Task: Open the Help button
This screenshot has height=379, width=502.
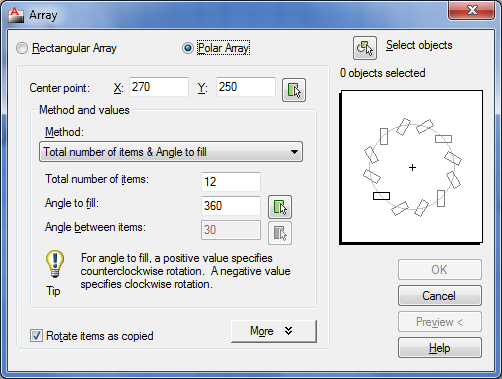Action: tap(440, 348)
